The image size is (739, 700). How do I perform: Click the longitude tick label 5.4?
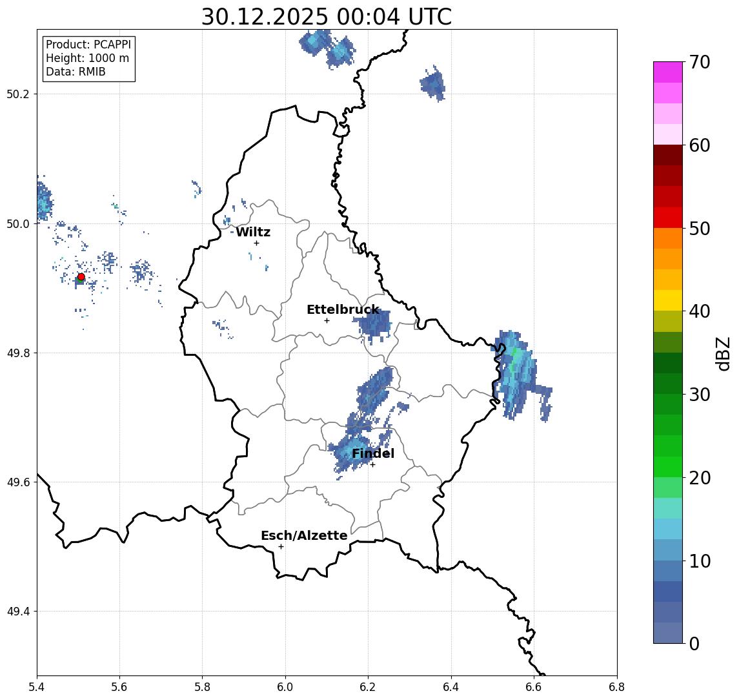37,687
